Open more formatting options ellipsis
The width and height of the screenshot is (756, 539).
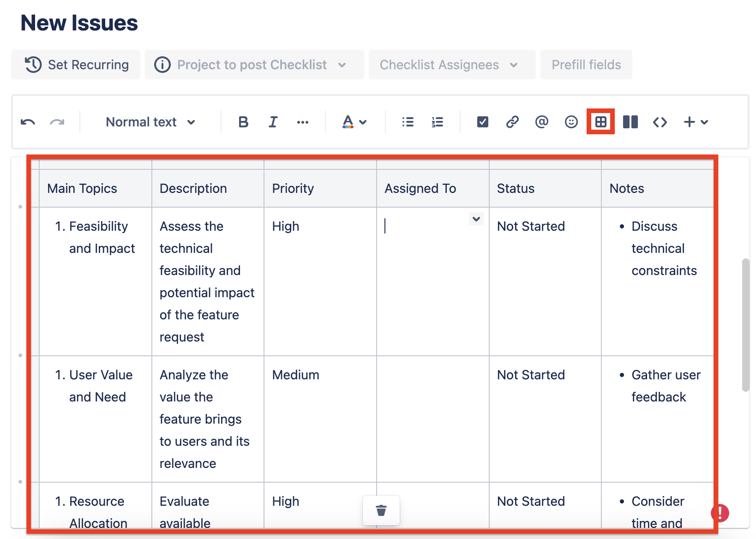pyautogui.click(x=303, y=122)
